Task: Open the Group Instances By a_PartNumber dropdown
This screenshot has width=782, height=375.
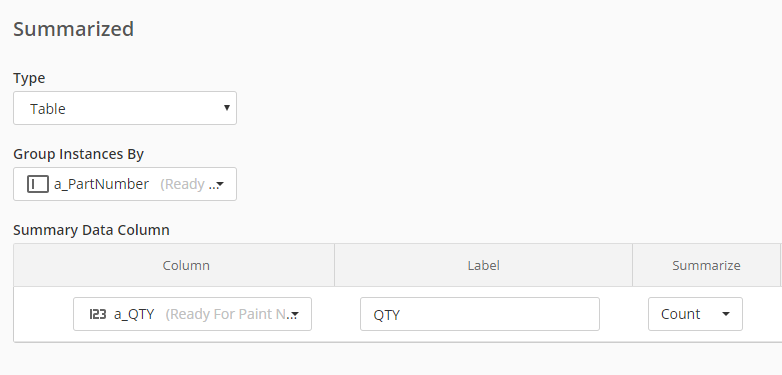Action: pos(125,184)
